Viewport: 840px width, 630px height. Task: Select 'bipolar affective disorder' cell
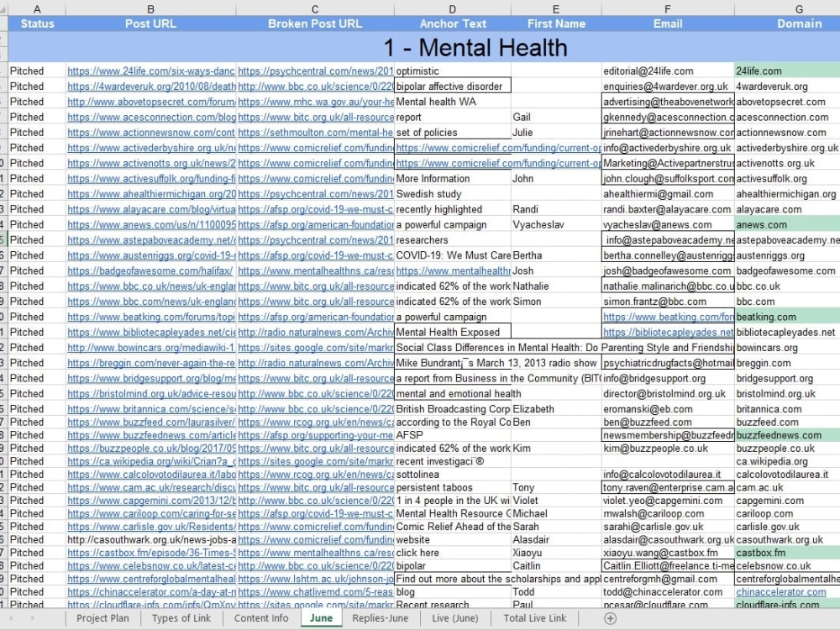click(x=453, y=87)
